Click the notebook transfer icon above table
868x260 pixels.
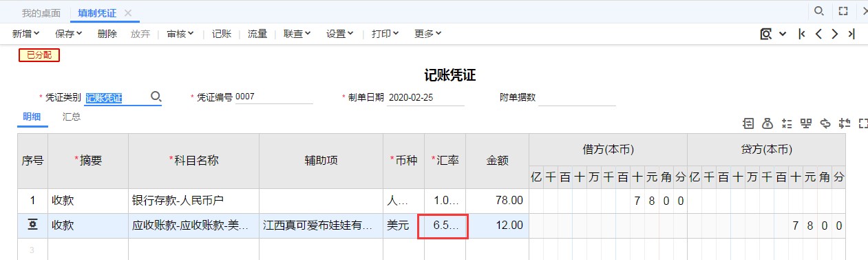[x=748, y=123]
